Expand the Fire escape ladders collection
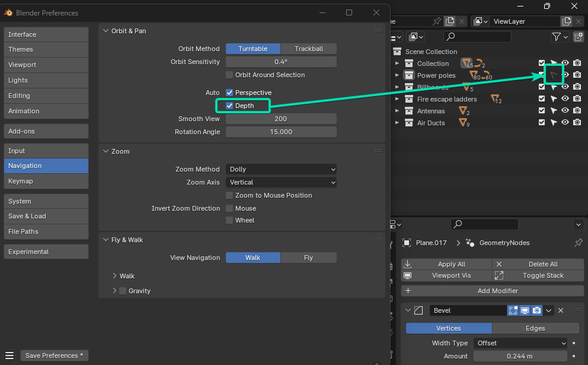This screenshot has height=365, width=588. pyautogui.click(x=397, y=99)
